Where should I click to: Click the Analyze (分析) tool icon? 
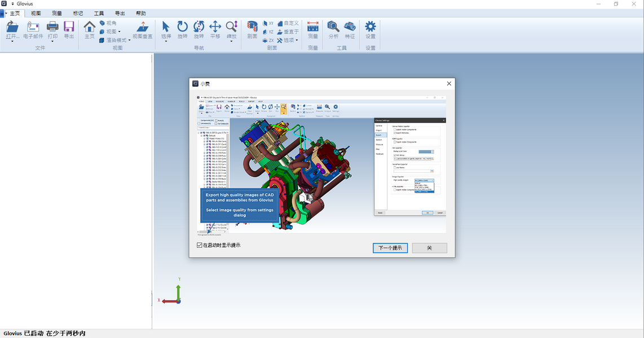click(x=333, y=26)
